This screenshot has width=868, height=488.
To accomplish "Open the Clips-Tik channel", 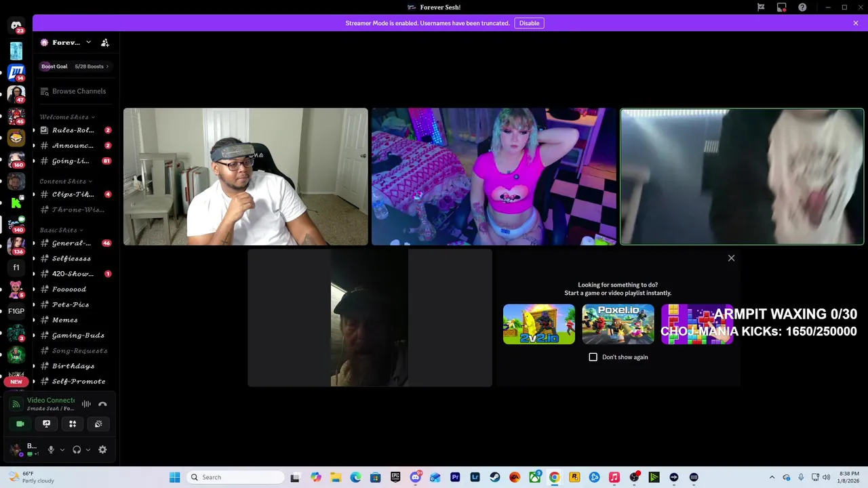I will click(75, 195).
